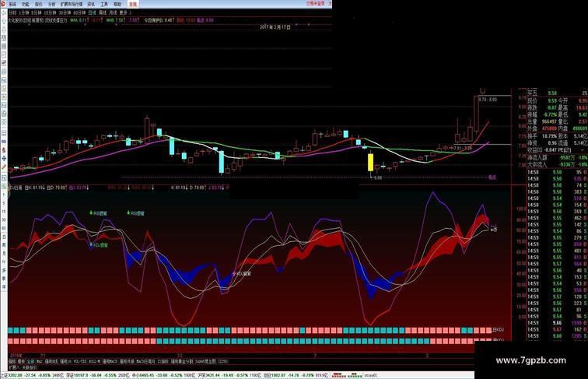This screenshot has height=379, width=588.
Task: Click 深证 index in status bar
Action: coord(99,375)
